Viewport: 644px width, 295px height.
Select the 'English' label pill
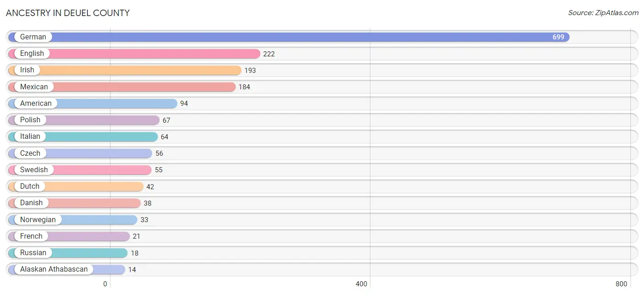(32, 54)
